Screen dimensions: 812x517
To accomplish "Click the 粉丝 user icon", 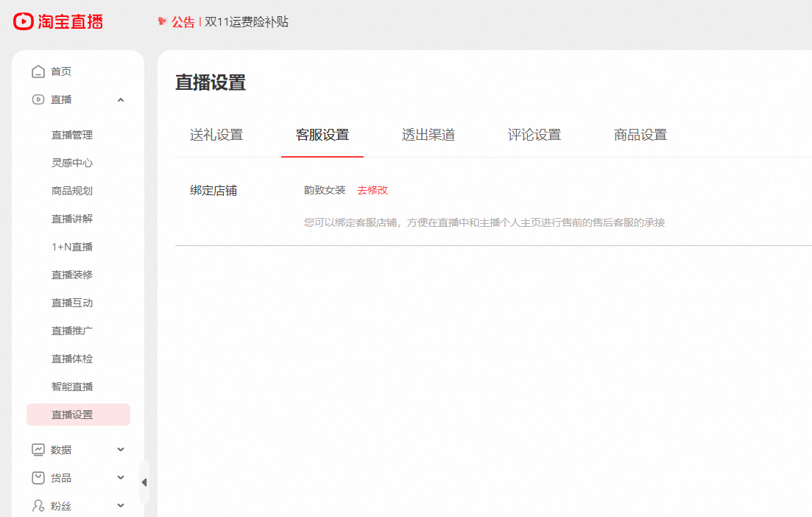I will [x=38, y=506].
